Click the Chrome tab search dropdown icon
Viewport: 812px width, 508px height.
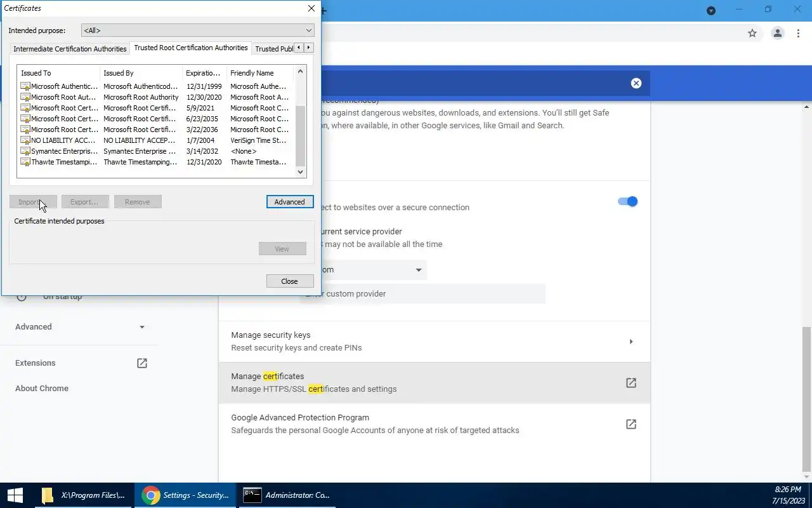click(711, 10)
